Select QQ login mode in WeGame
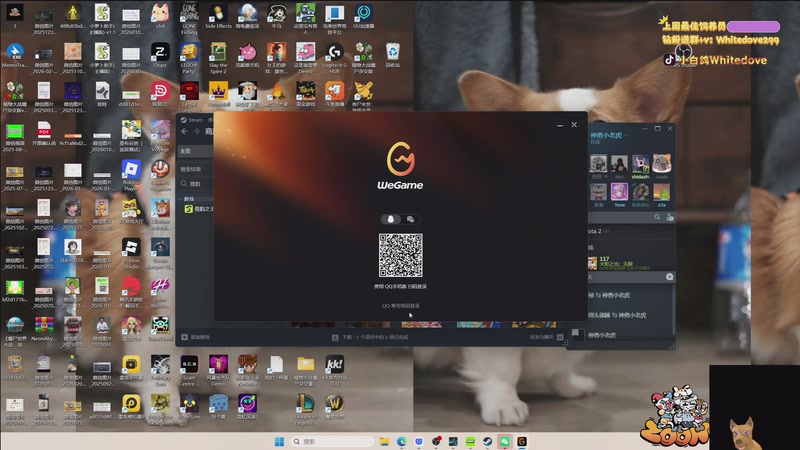 pos(391,219)
